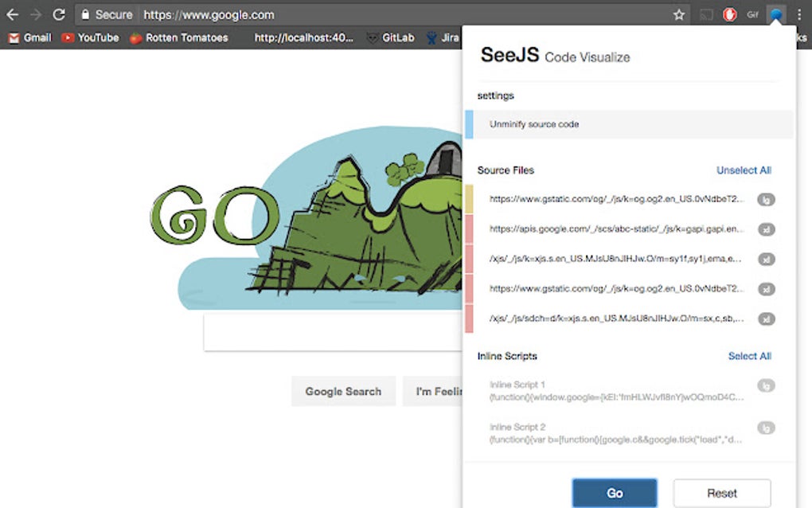Screen dimensions: 812x508
Task: Bookmark this page with the star icon
Action: [679, 14]
